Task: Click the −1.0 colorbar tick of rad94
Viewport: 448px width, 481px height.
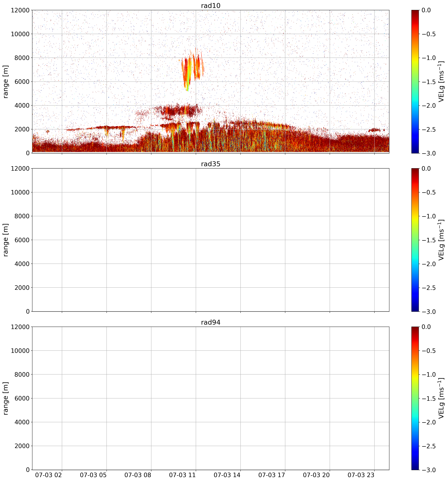Action: point(429,374)
